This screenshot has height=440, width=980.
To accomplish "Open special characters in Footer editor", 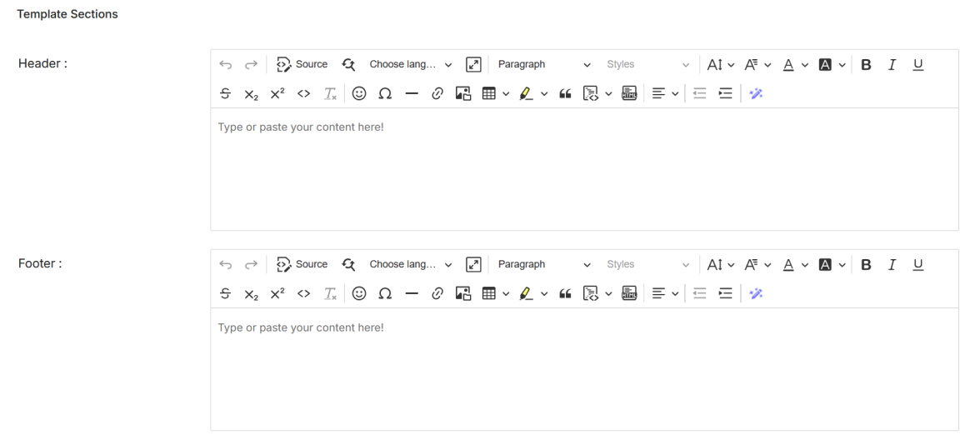I will point(385,293).
